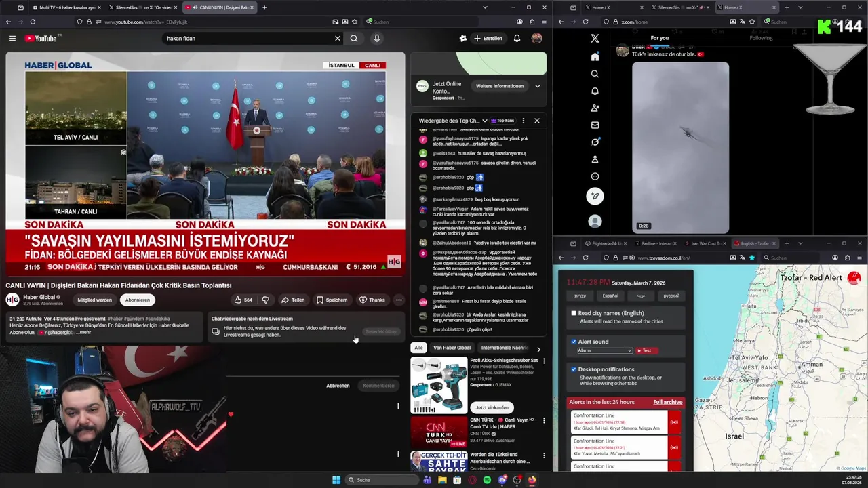
Task: Open the YouTube account avatar menu
Action: 536,39
